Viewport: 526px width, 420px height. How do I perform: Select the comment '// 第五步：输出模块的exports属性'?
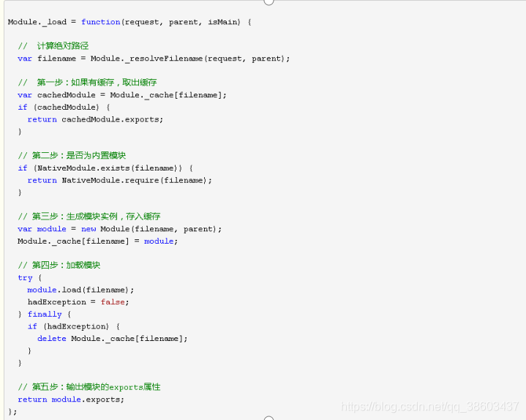(89, 387)
